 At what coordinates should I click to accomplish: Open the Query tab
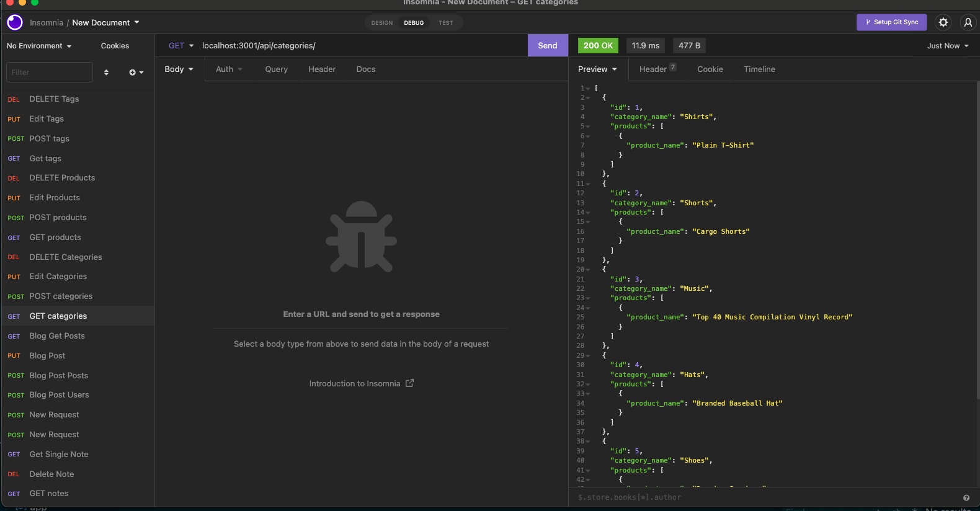277,69
